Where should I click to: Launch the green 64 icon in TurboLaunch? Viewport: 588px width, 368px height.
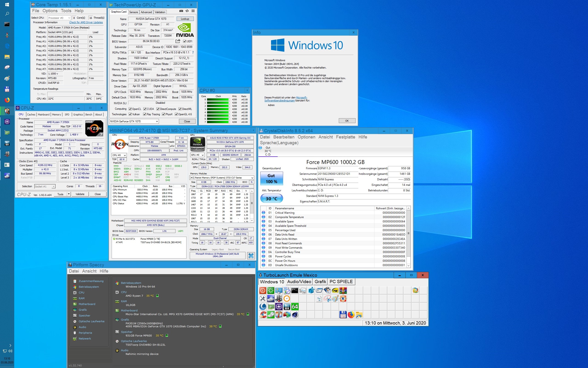[x=295, y=306]
